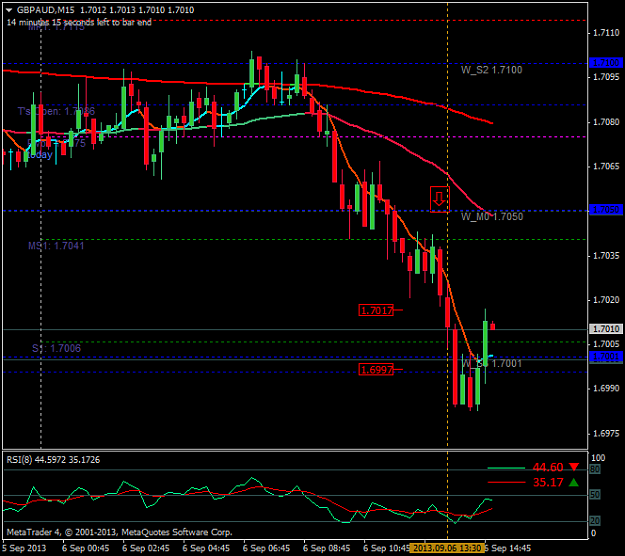
Task: Click the 1.6975 price scale value
Action: (606, 434)
